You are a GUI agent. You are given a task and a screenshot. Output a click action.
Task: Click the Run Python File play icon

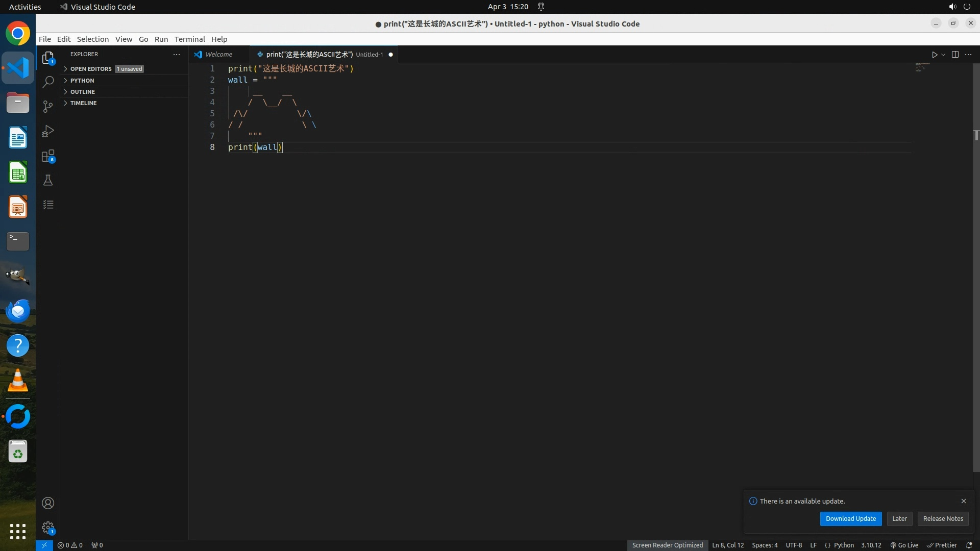pyautogui.click(x=934, y=55)
